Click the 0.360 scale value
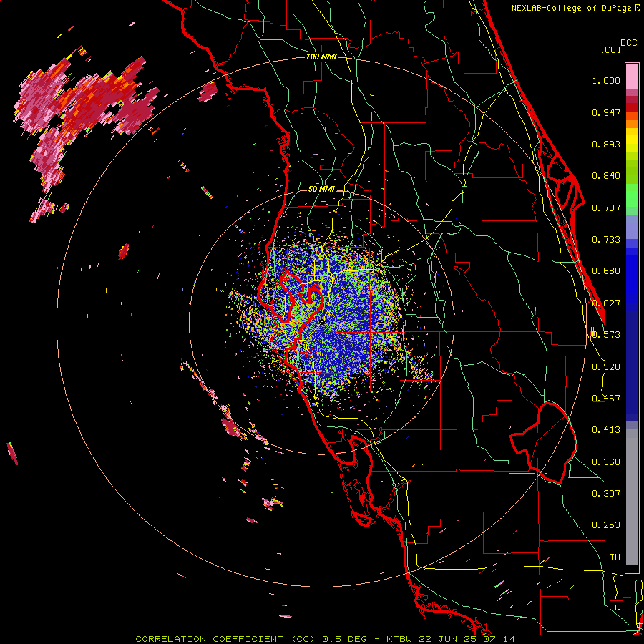The width and height of the screenshot is (644, 644). click(606, 462)
